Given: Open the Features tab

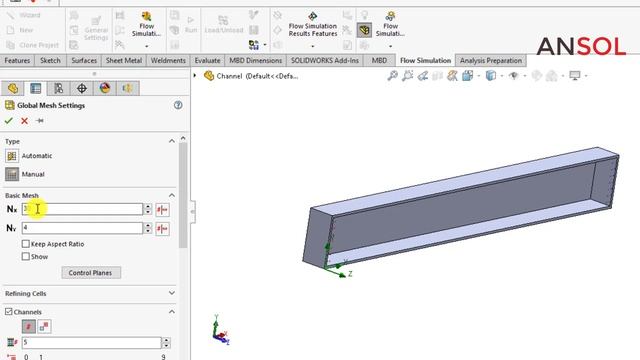Looking at the screenshot, I should 17,60.
